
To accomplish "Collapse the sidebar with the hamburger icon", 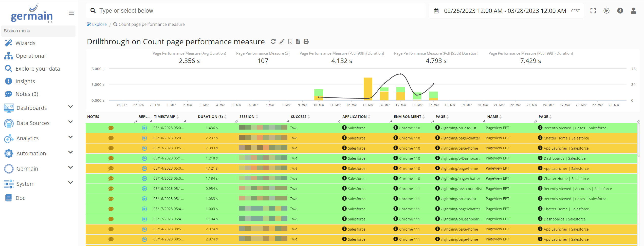I will point(71,13).
